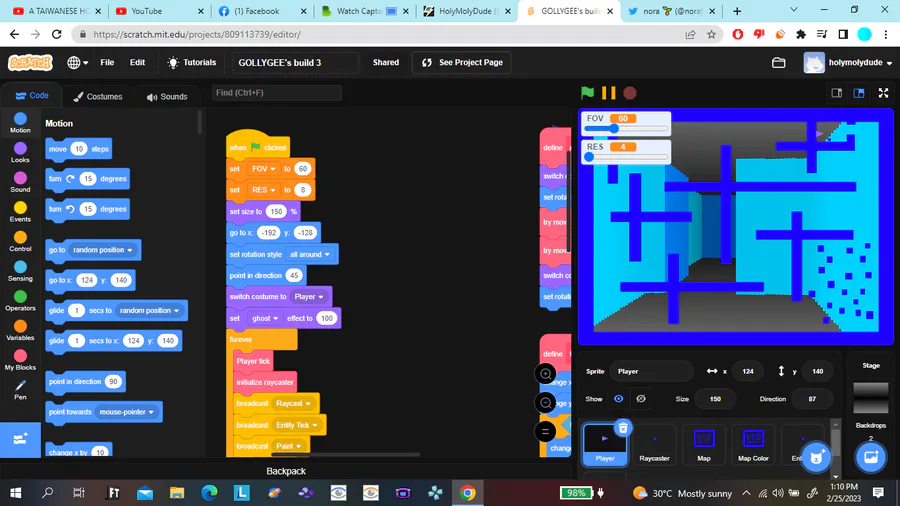Open ghost effect dropdown
Image resolution: width=900 pixels, height=506 pixels.
(x=265, y=318)
